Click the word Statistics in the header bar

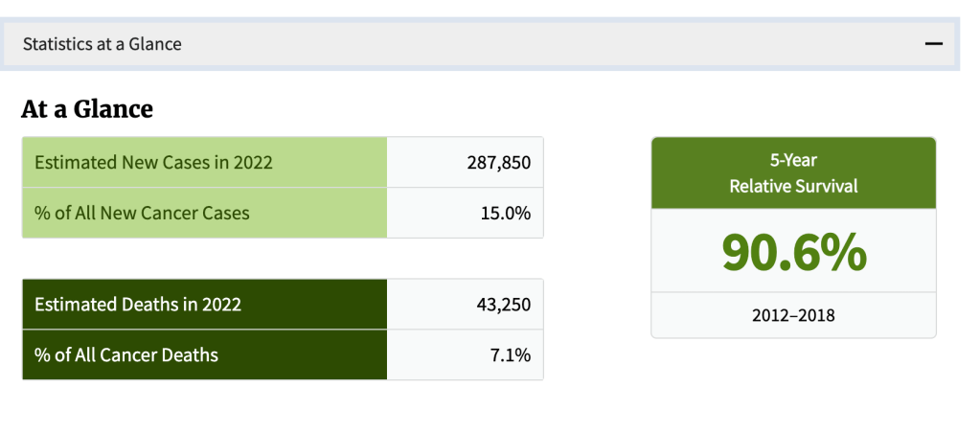click(57, 44)
